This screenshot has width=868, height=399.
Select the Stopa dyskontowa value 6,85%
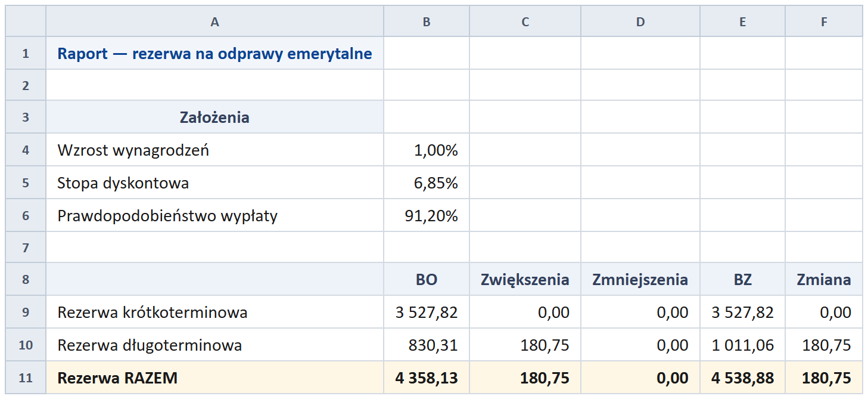coord(427,183)
